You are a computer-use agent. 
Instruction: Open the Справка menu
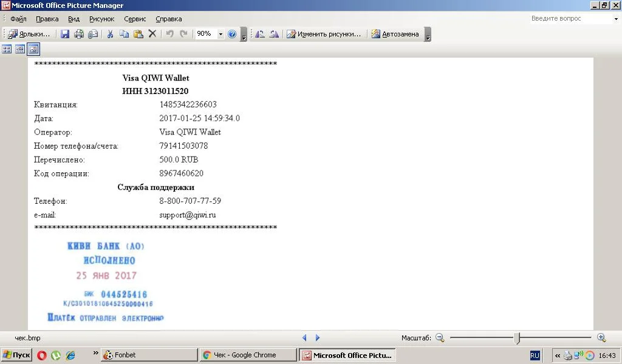point(169,19)
